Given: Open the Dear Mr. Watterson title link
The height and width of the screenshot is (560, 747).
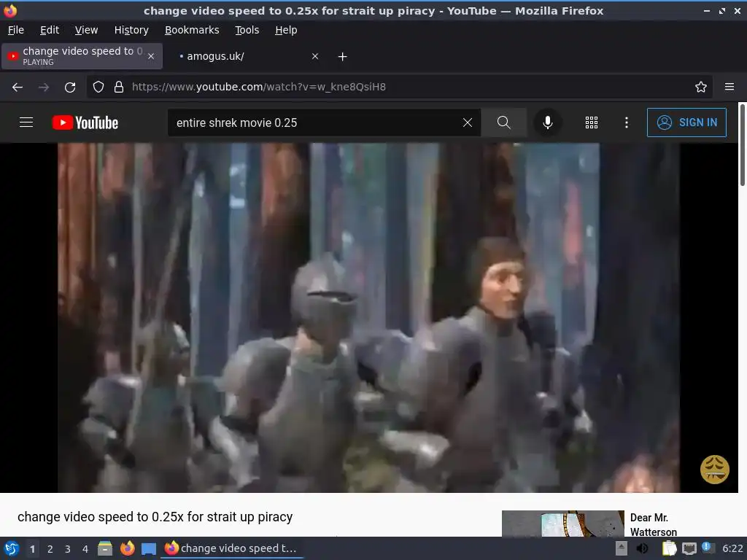Looking at the screenshot, I should 653,524.
